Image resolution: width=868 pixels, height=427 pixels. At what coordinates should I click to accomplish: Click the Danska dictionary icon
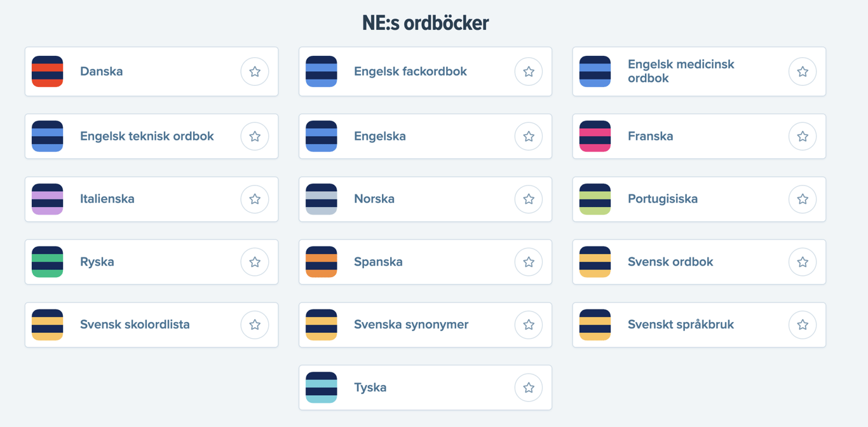[47, 71]
